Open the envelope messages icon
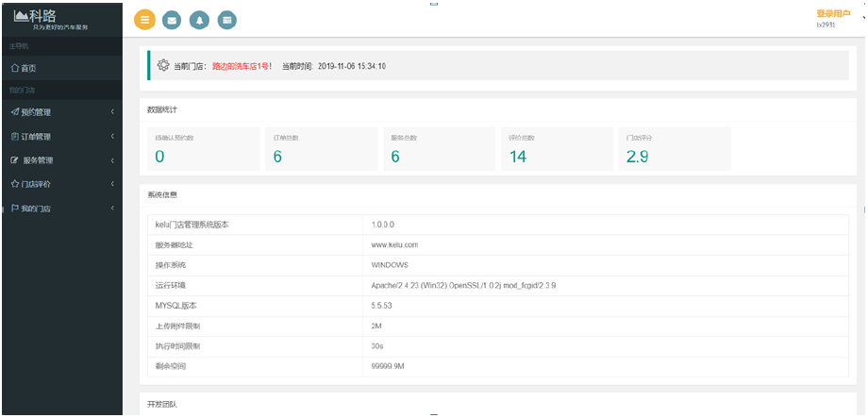This screenshot has height=418, width=868. pyautogui.click(x=172, y=20)
